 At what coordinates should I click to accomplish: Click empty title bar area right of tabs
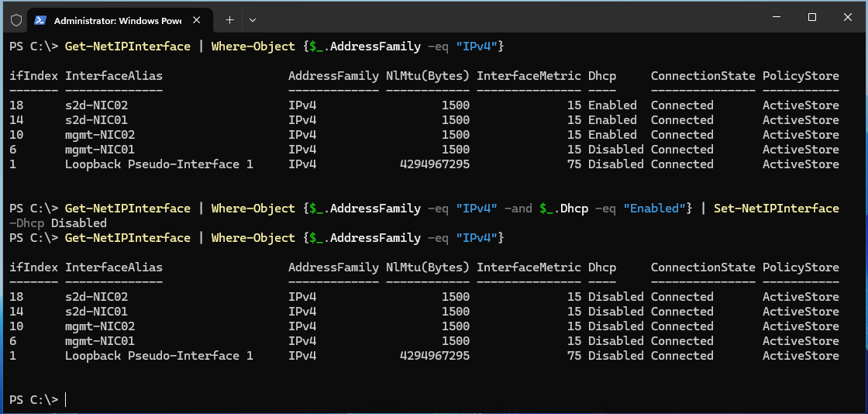pyautogui.click(x=504, y=19)
